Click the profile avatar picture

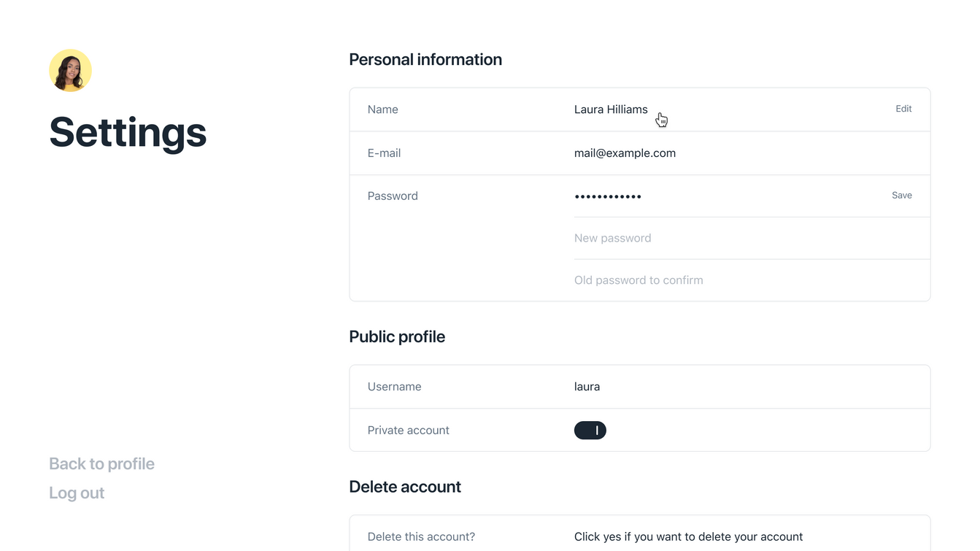(x=70, y=71)
